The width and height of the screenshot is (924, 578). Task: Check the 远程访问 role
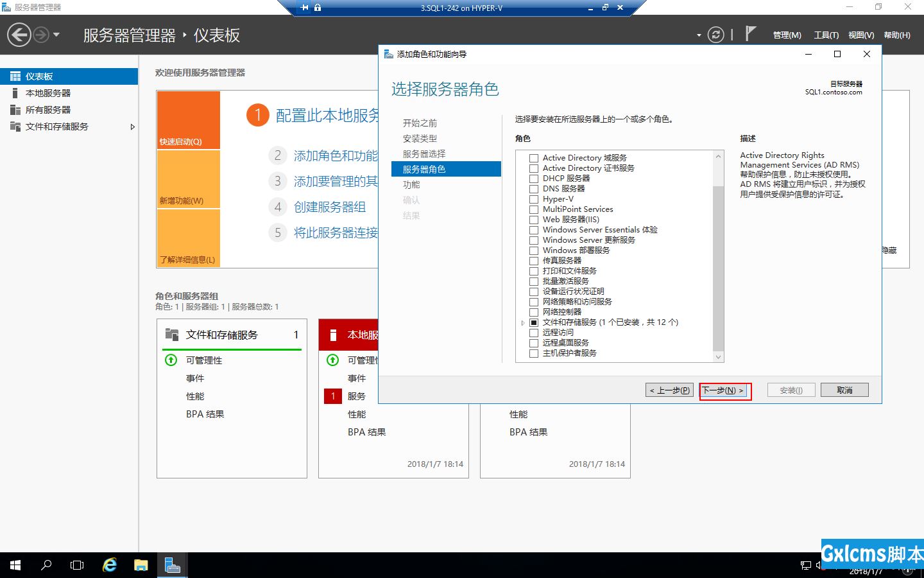pos(534,333)
